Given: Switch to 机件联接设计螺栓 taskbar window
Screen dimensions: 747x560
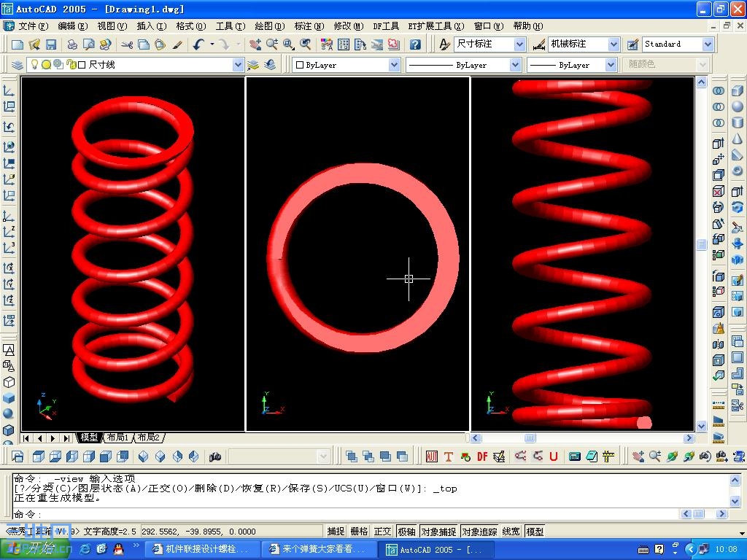Looking at the screenshot, I should click(x=201, y=549).
